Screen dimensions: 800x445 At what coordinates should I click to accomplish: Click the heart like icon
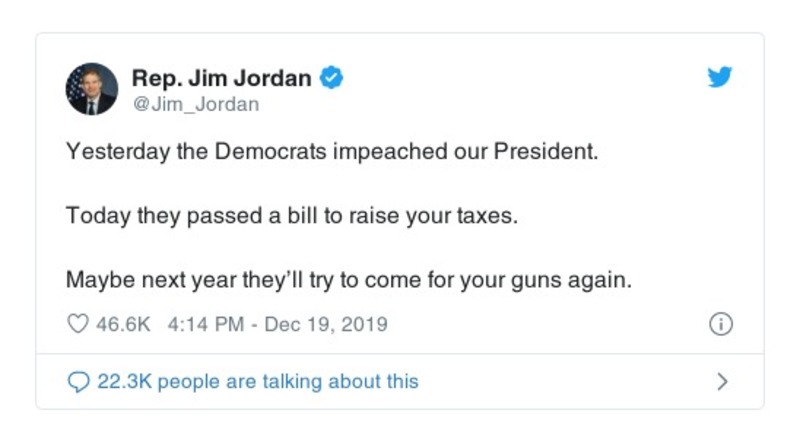coord(77,325)
